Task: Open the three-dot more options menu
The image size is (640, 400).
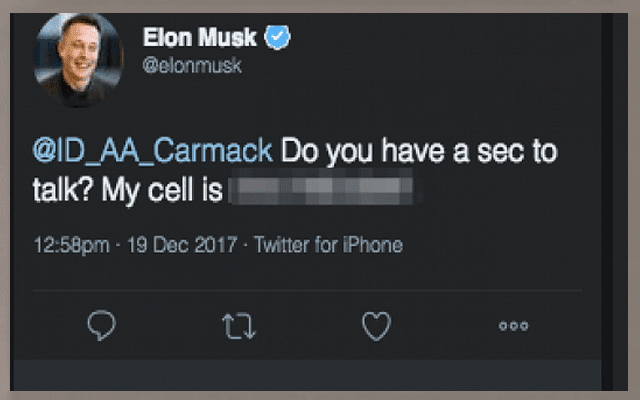Action: [513, 324]
